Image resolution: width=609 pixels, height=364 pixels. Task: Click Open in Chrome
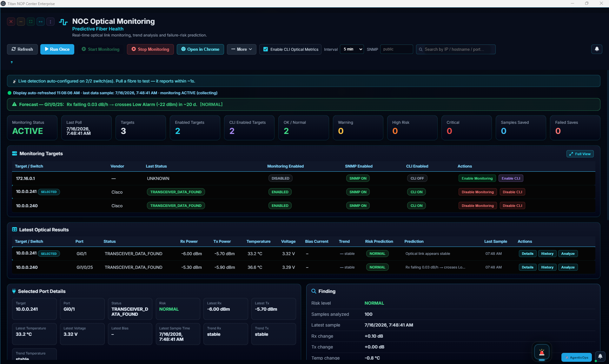pyautogui.click(x=200, y=49)
